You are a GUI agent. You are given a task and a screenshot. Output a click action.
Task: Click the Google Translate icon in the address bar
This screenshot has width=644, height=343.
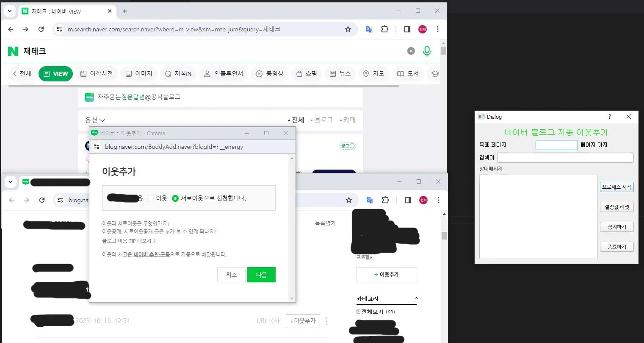[x=368, y=29]
